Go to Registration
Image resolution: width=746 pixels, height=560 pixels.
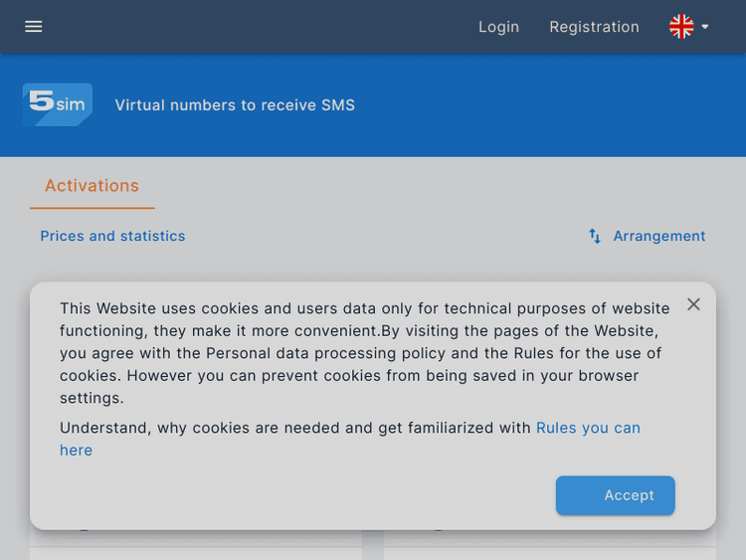tap(594, 27)
